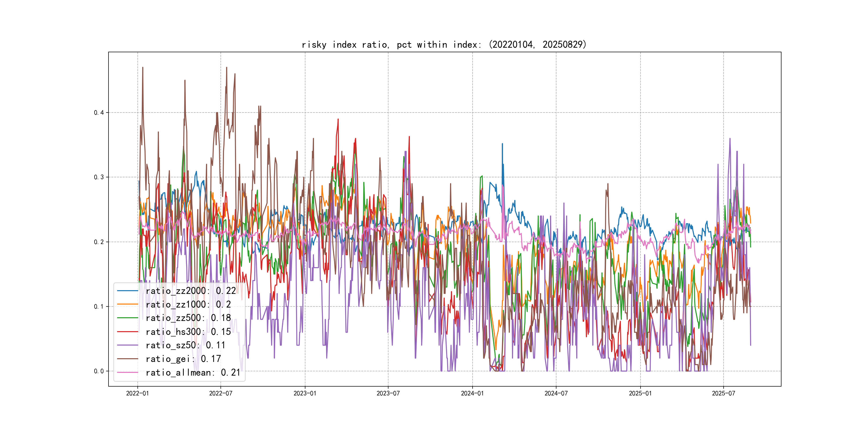Image resolution: width=868 pixels, height=434 pixels.
Task: Click the green ratio_zz500 legend line
Action: (x=127, y=318)
